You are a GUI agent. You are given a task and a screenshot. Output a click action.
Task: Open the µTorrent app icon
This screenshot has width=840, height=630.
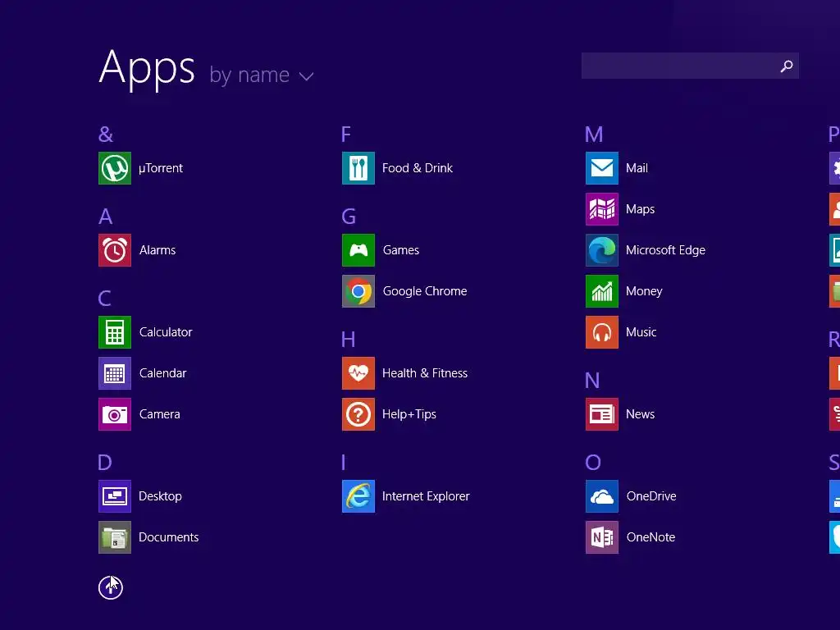[x=115, y=168]
